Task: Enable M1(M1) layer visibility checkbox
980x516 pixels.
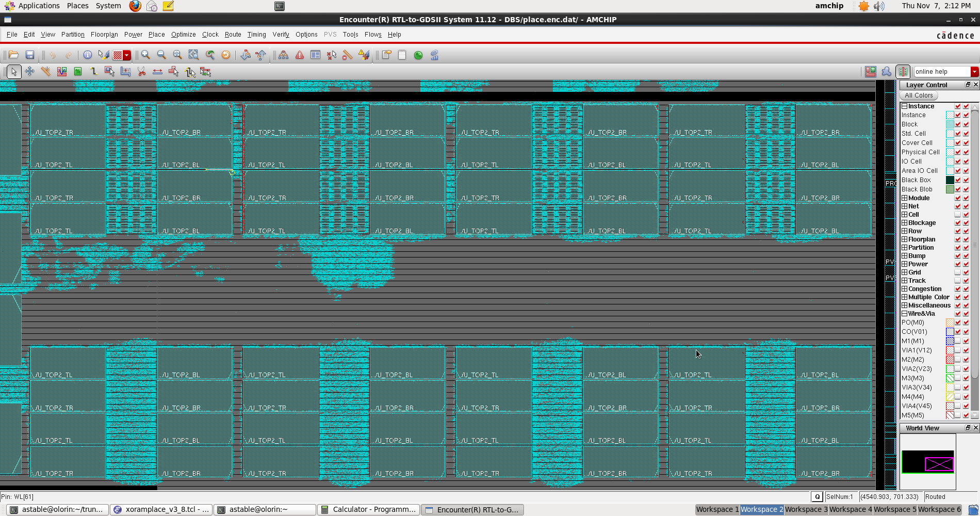Action: point(958,341)
